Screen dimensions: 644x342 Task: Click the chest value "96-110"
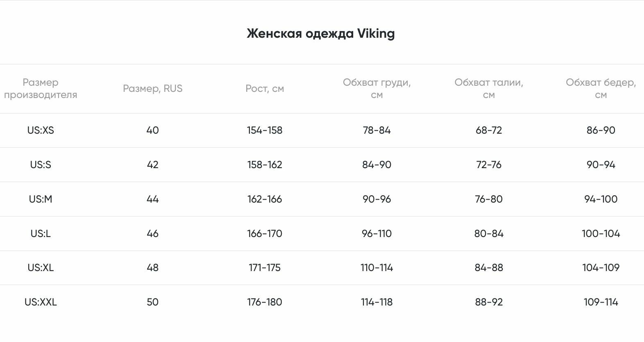pos(376,234)
